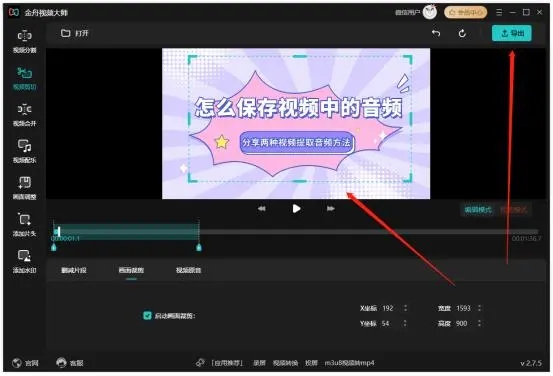Click the bottom-left crop corner handle
This screenshot has height=376, width=553.
point(192,178)
